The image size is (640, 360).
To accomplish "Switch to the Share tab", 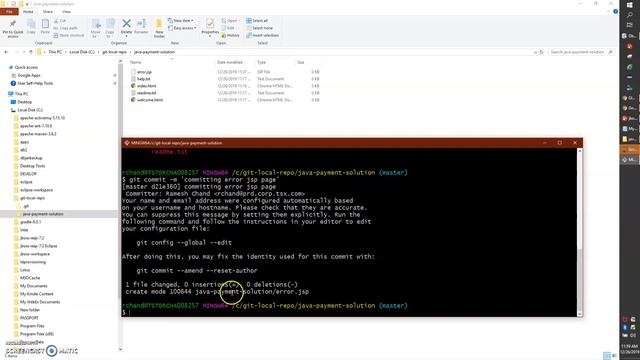I will tap(48, 12).
